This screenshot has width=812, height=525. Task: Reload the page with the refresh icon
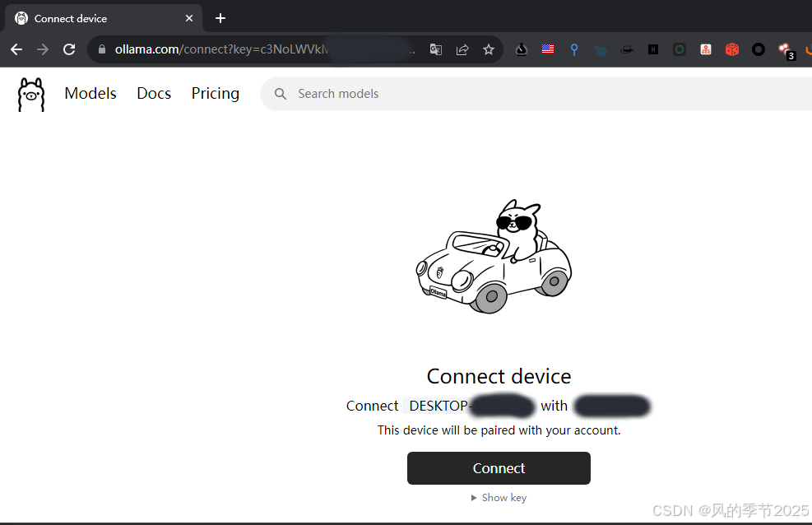(69, 49)
